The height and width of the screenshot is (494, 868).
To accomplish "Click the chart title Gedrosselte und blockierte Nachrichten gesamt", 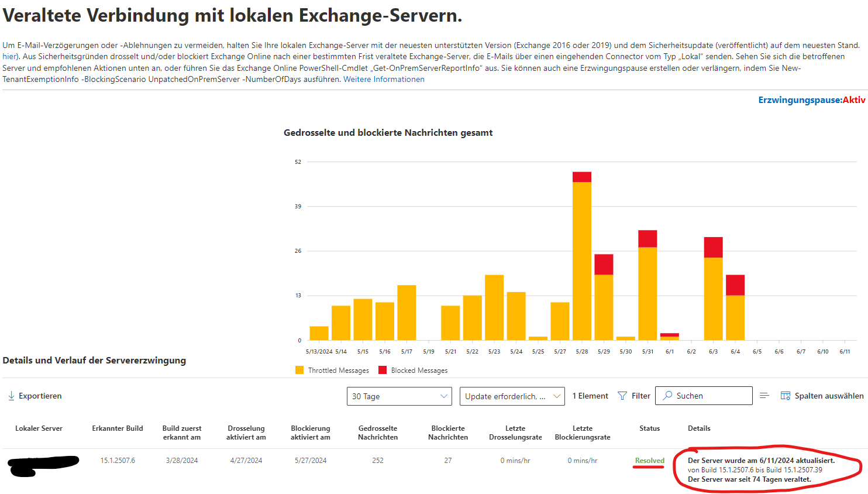I will tap(388, 133).
